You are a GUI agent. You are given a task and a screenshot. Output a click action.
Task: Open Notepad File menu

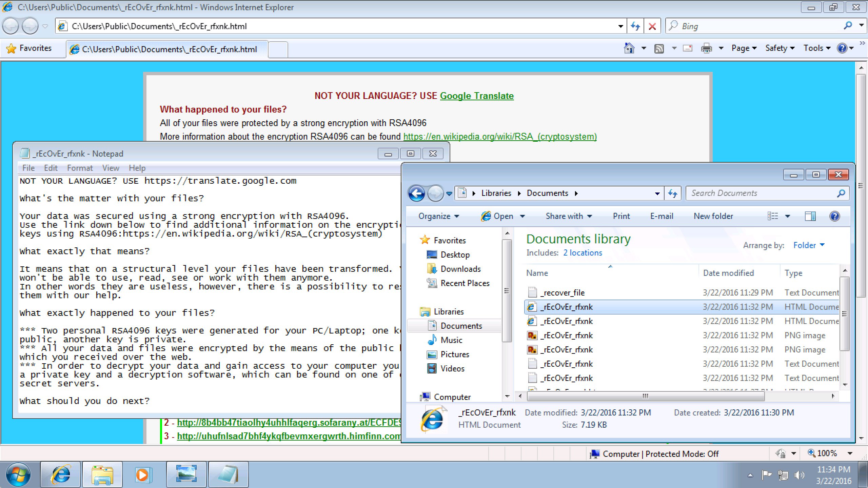pos(28,168)
